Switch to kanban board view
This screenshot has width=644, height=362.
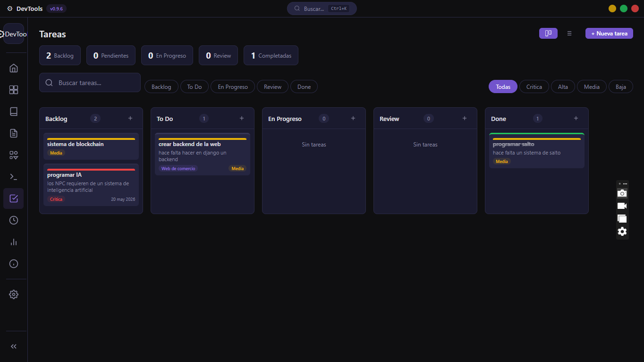point(548,34)
